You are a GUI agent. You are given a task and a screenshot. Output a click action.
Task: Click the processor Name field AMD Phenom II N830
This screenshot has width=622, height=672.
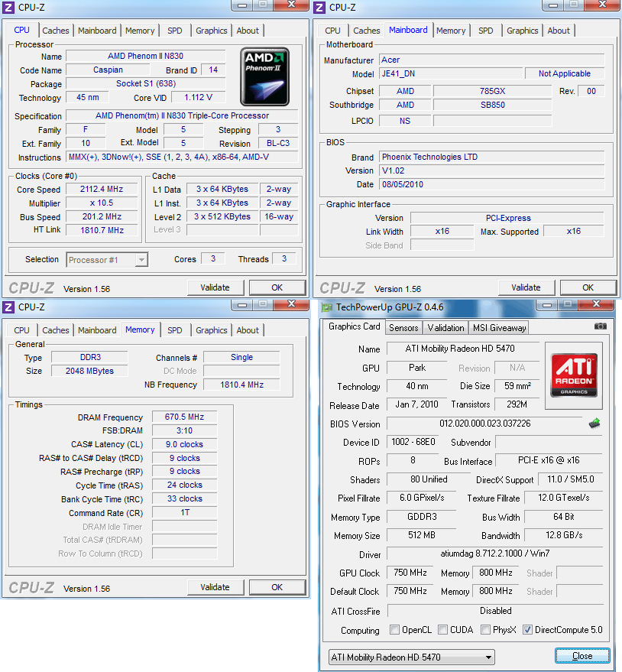click(x=145, y=56)
